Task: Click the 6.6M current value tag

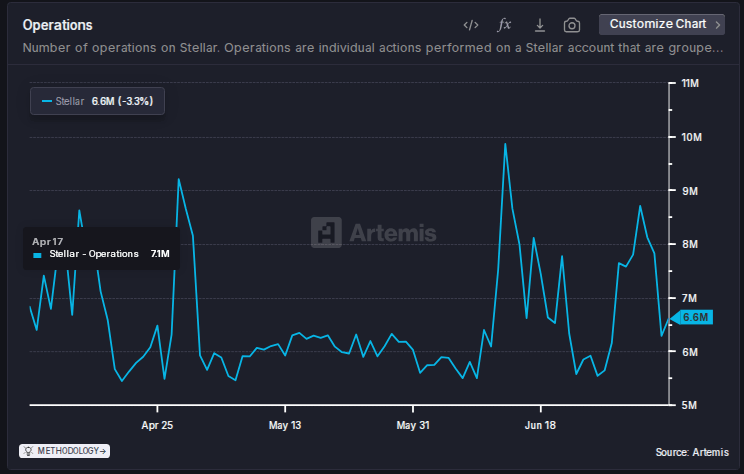Action: click(693, 317)
